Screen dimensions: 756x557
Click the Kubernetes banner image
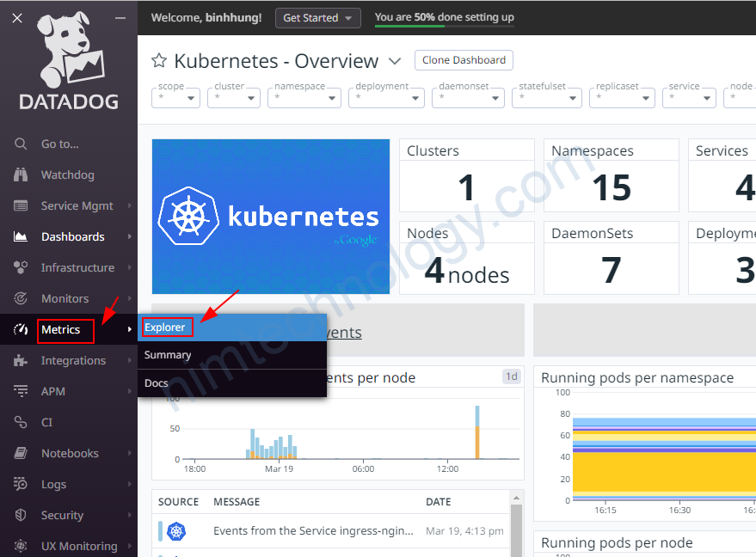(x=270, y=217)
